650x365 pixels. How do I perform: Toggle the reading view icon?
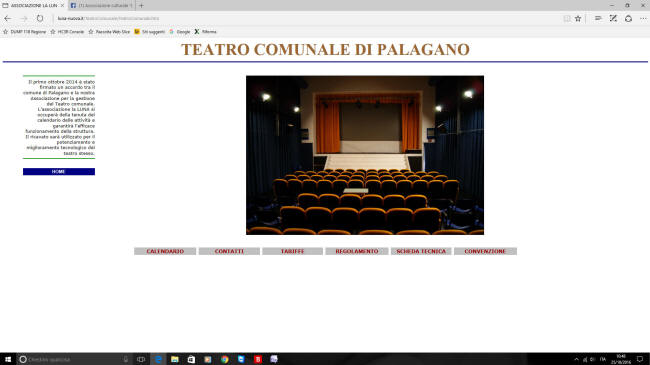click(567, 19)
